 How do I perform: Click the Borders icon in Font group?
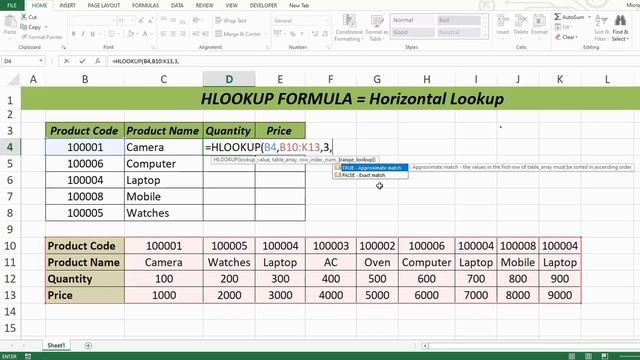(x=111, y=34)
